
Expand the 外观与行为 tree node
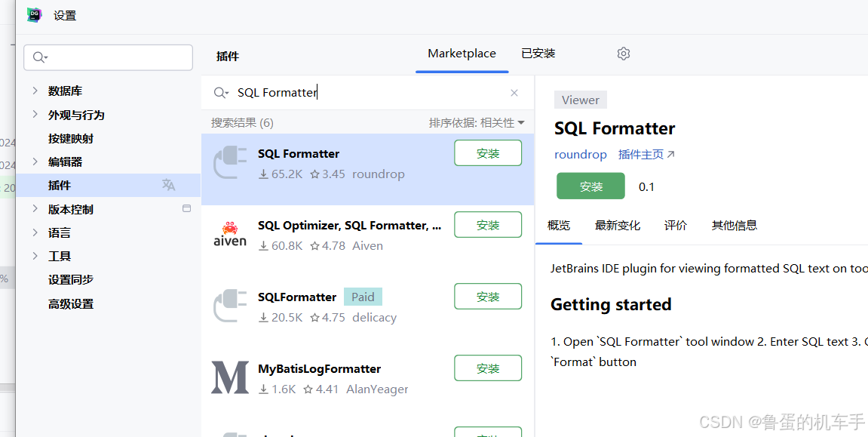[35, 115]
